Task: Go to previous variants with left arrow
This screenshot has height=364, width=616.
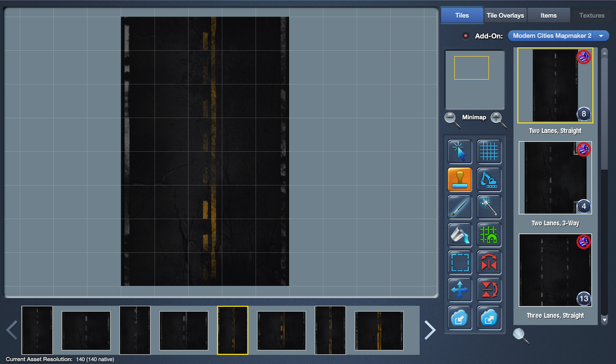Action: pos(12,330)
